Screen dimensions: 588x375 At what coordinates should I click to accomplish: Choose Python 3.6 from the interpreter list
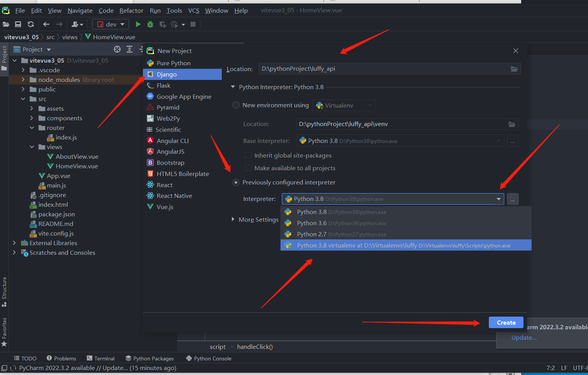pyautogui.click(x=406, y=223)
